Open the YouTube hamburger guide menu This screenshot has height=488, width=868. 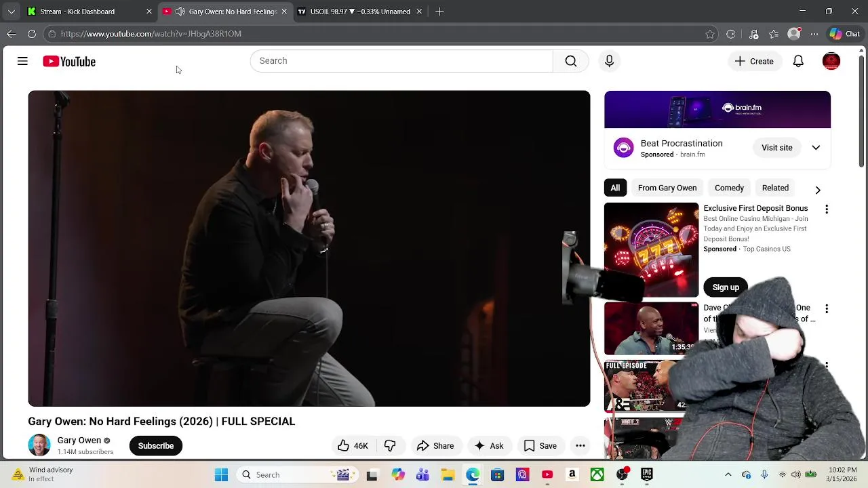tap(22, 61)
